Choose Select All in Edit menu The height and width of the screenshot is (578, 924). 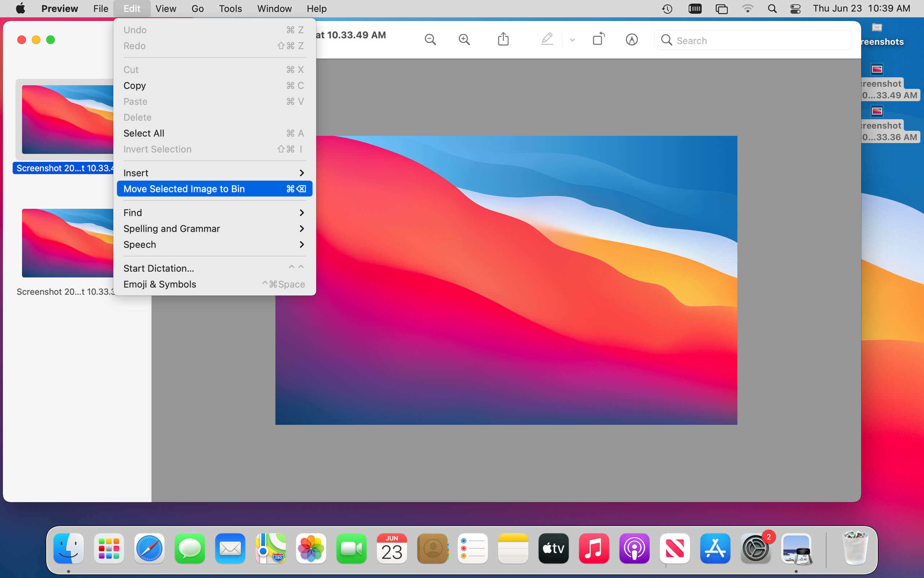pyautogui.click(x=215, y=133)
